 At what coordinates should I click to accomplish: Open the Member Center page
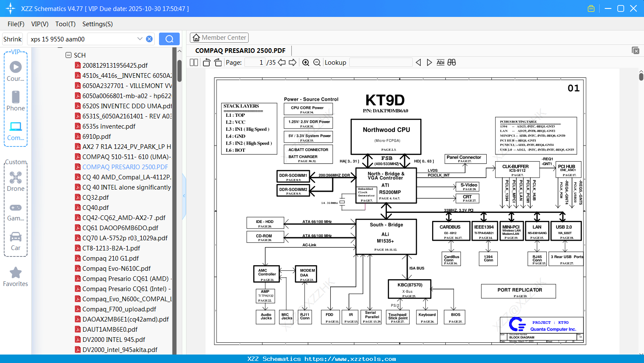tap(219, 38)
